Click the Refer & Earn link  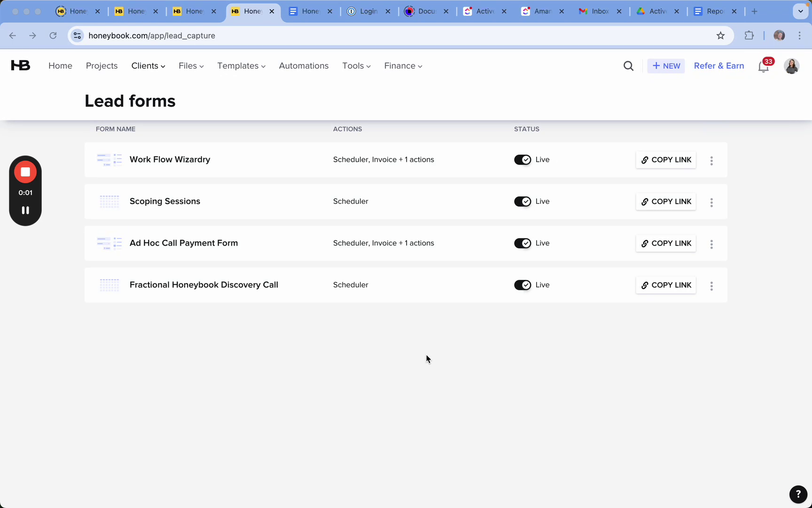pyautogui.click(x=718, y=66)
